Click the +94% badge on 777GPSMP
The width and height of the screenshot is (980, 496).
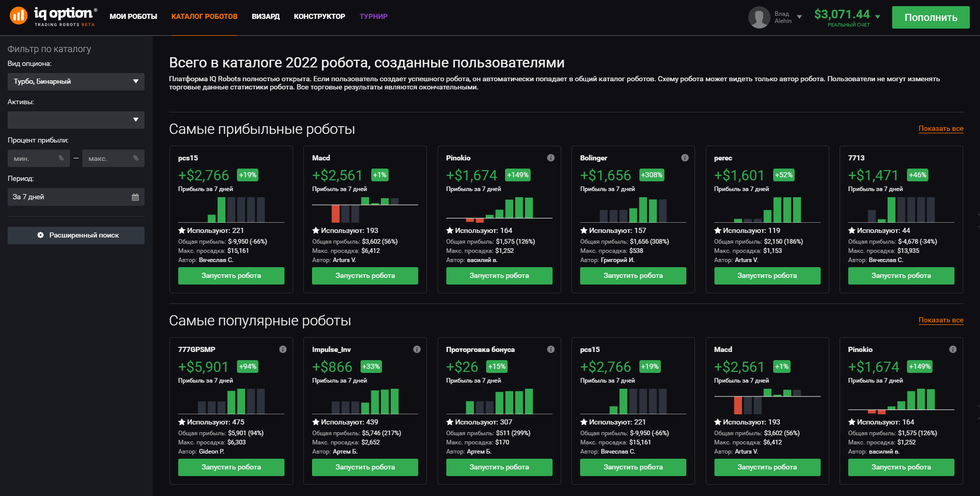248,367
